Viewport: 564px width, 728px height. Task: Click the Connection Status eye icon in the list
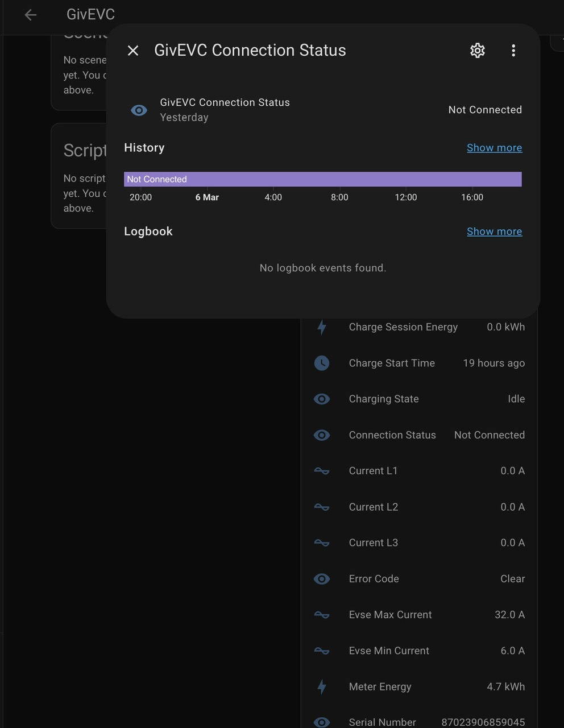[322, 435]
